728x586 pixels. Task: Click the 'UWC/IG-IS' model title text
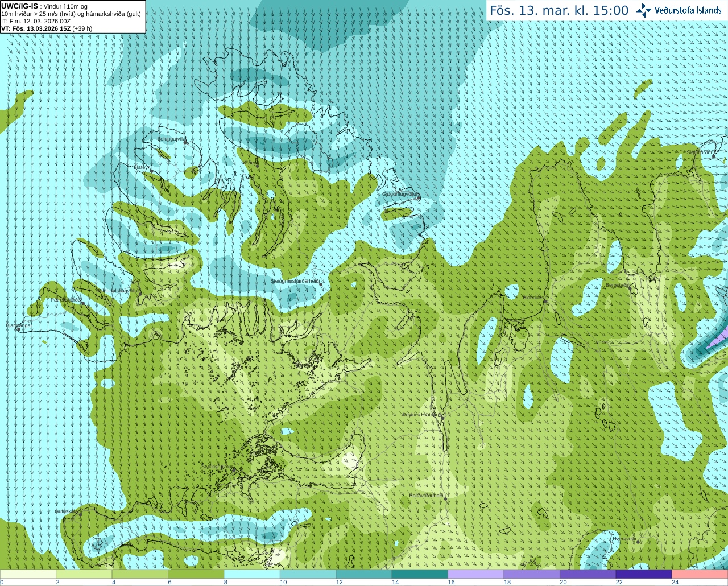(20, 6)
